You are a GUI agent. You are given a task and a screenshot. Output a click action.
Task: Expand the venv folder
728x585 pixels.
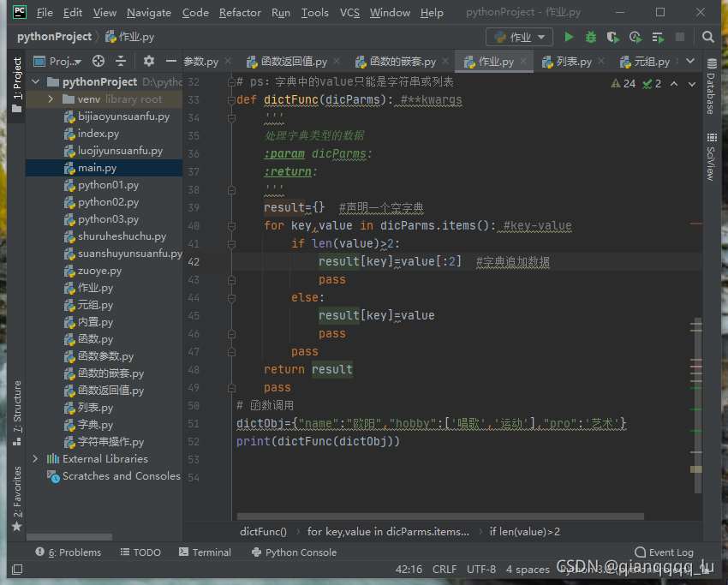pos(51,99)
